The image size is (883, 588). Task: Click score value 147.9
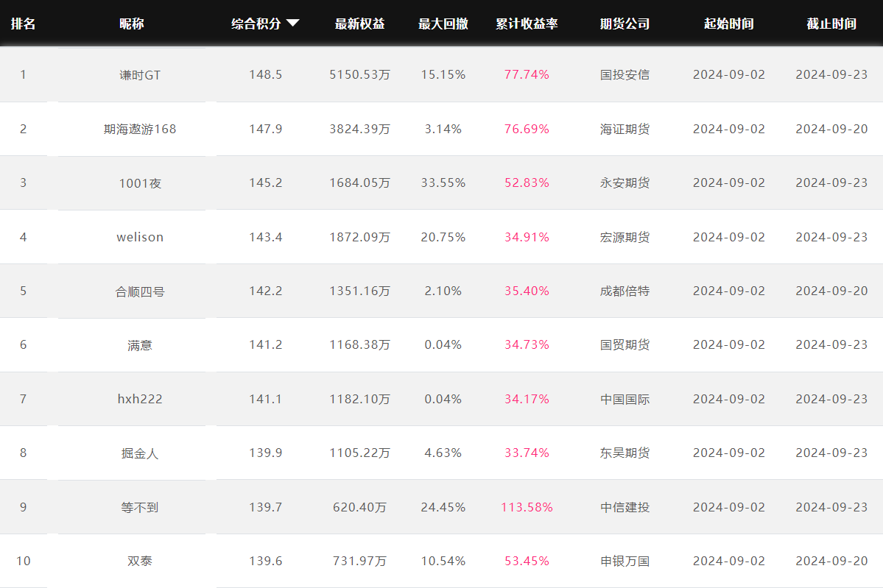tap(265, 129)
